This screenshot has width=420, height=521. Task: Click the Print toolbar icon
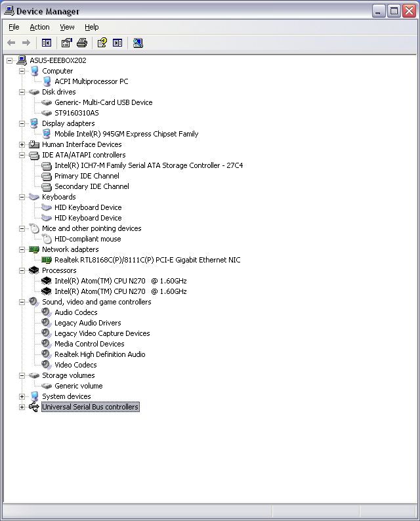[82, 43]
